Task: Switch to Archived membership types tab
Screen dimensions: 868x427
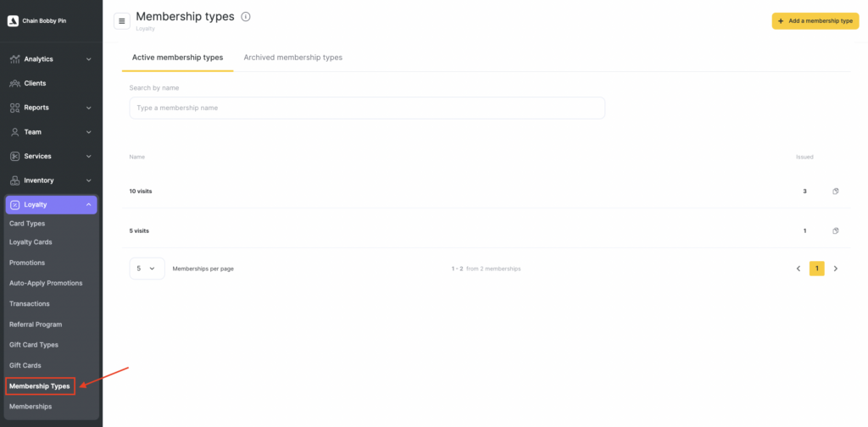Action: pos(292,58)
